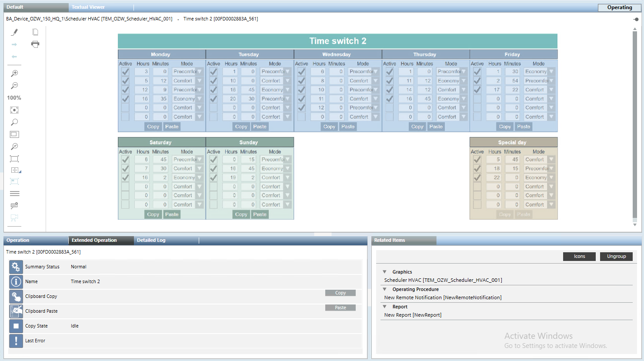
Task: Click the Copy button under Monday schedule
Action: pyautogui.click(x=153, y=126)
